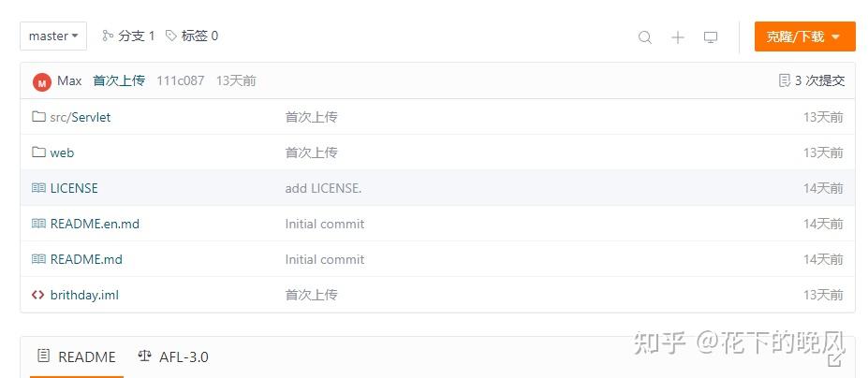Click Max's red avatar icon
This screenshot has width=868, height=378.
41,81
